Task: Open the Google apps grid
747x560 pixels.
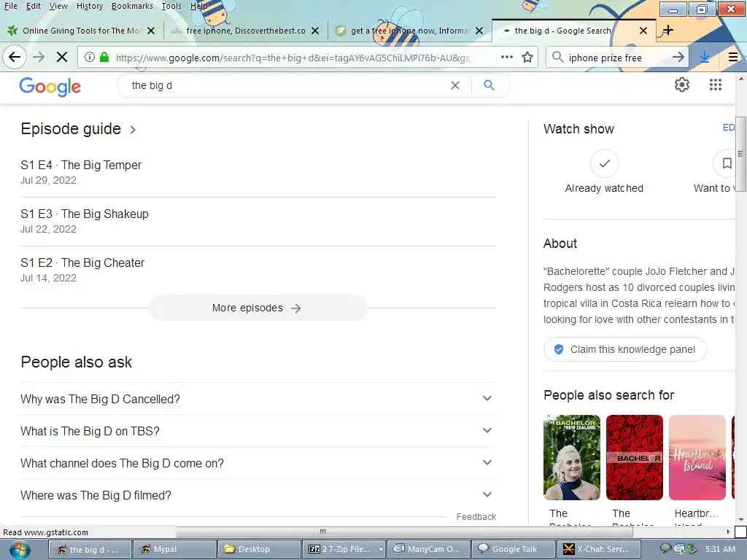Action: [x=715, y=85]
